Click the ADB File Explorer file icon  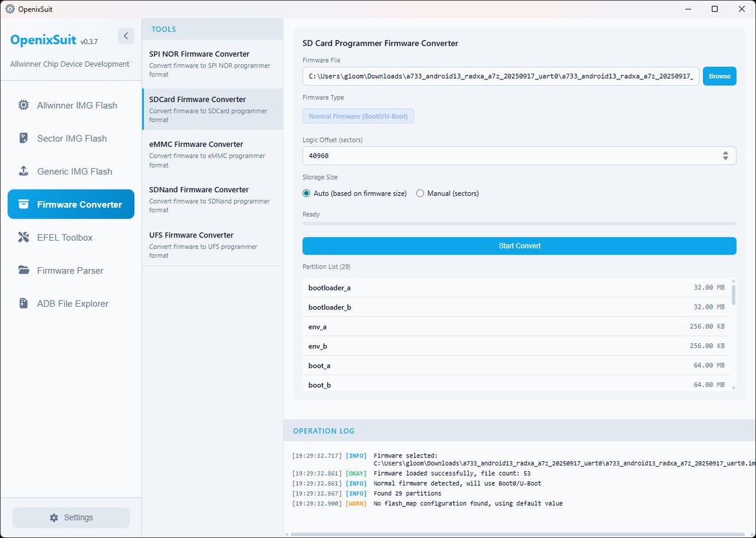pyautogui.click(x=23, y=304)
